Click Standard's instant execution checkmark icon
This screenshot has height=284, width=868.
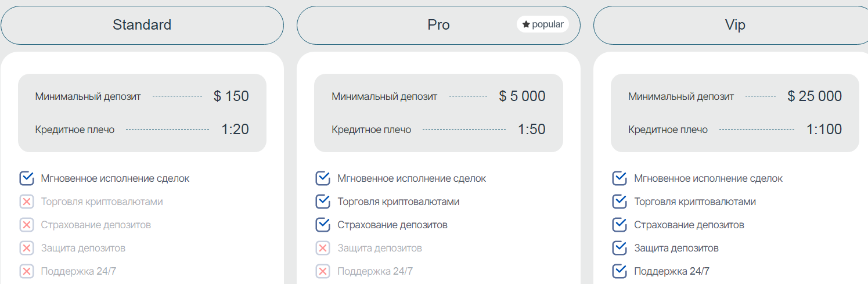[27, 178]
